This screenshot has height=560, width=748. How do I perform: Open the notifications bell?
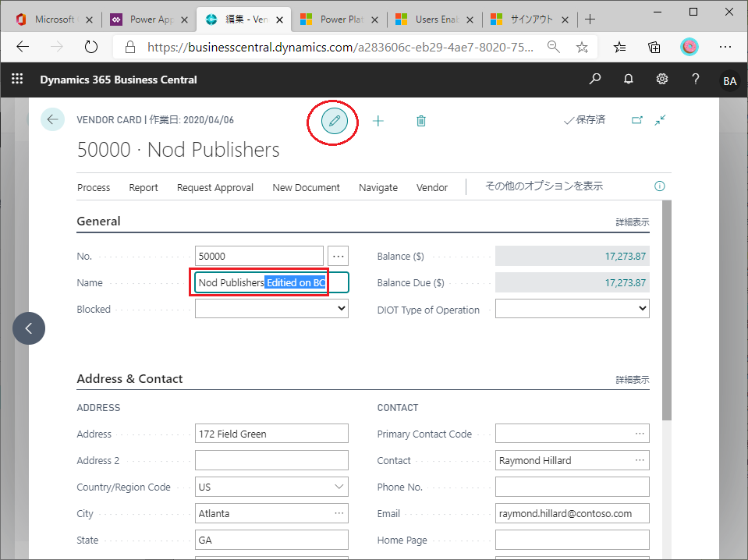tap(629, 80)
